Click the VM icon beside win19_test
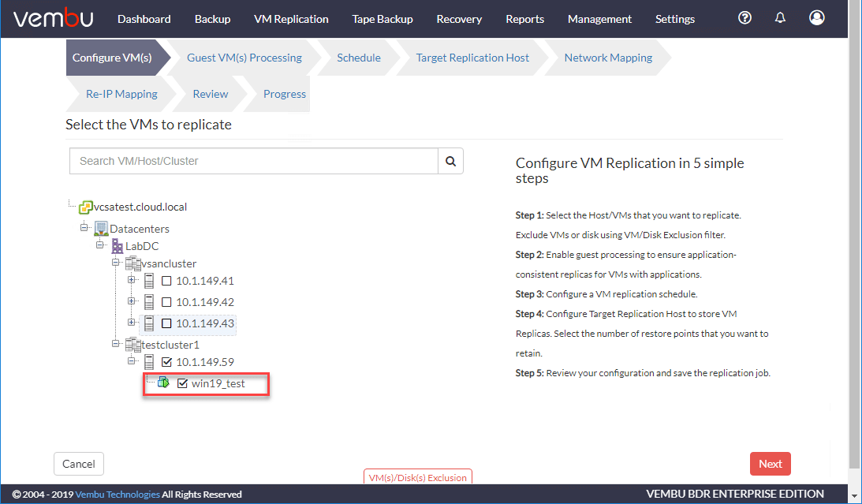Viewport: 862px width, 504px height. [164, 383]
